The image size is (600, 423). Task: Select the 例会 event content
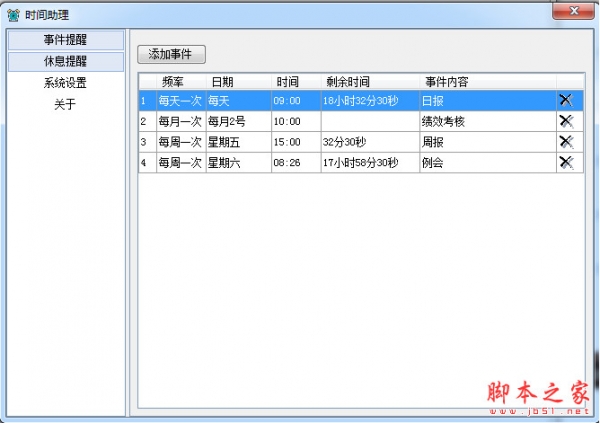[x=488, y=163]
